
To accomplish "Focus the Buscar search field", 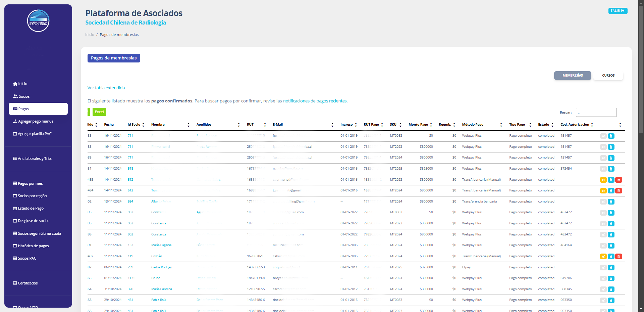I will click(596, 113).
